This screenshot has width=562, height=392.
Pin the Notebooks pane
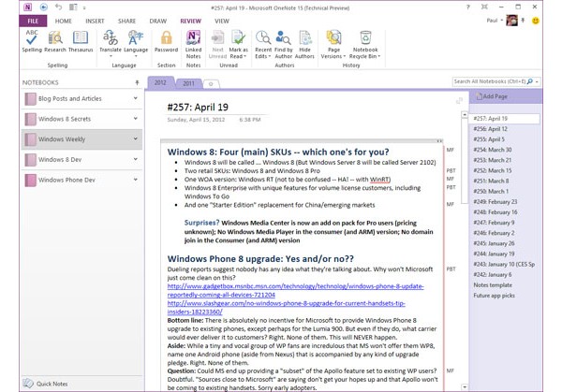(137, 82)
